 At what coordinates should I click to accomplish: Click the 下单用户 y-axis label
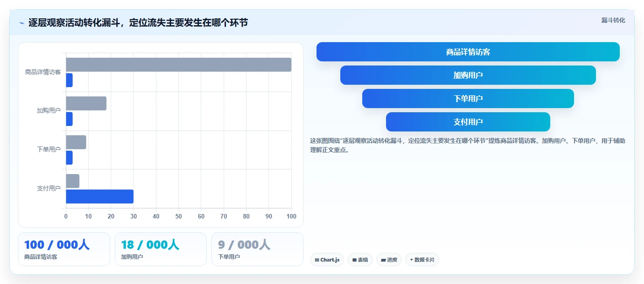[49, 150]
